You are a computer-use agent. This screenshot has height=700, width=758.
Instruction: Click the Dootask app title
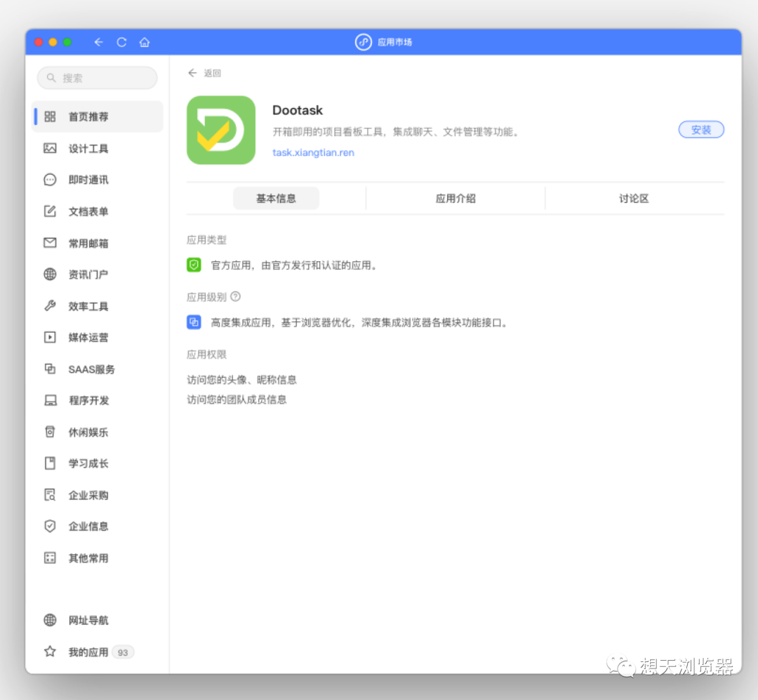pyautogui.click(x=298, y=110)
